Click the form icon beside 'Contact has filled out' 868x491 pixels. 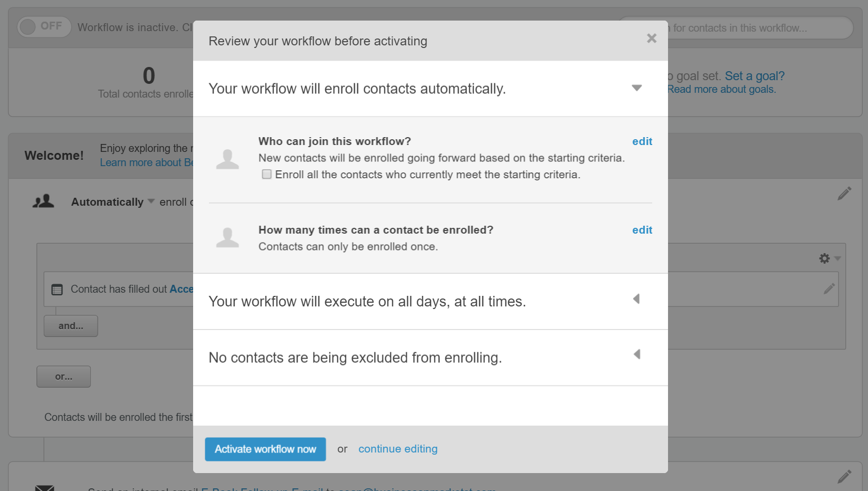pos(56,289)
